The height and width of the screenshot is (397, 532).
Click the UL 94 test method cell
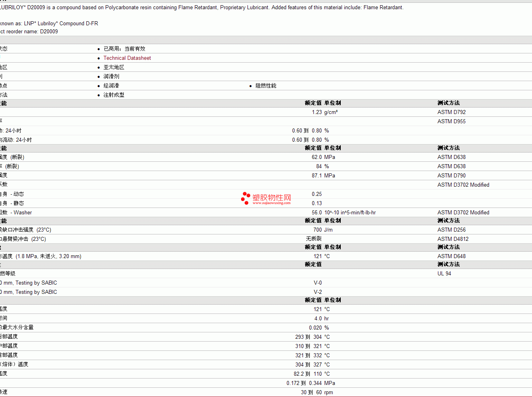(x=444, y=273)
